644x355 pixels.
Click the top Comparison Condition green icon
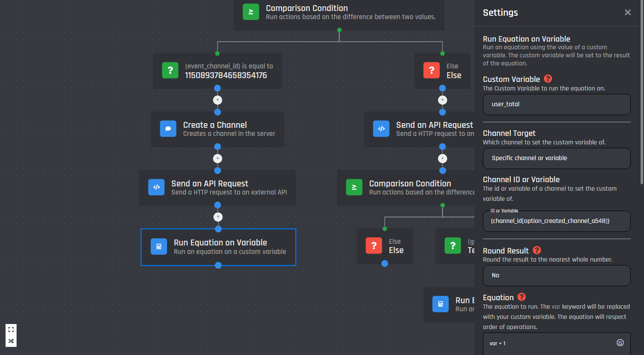pyautogui.click(x=251, y=12)
